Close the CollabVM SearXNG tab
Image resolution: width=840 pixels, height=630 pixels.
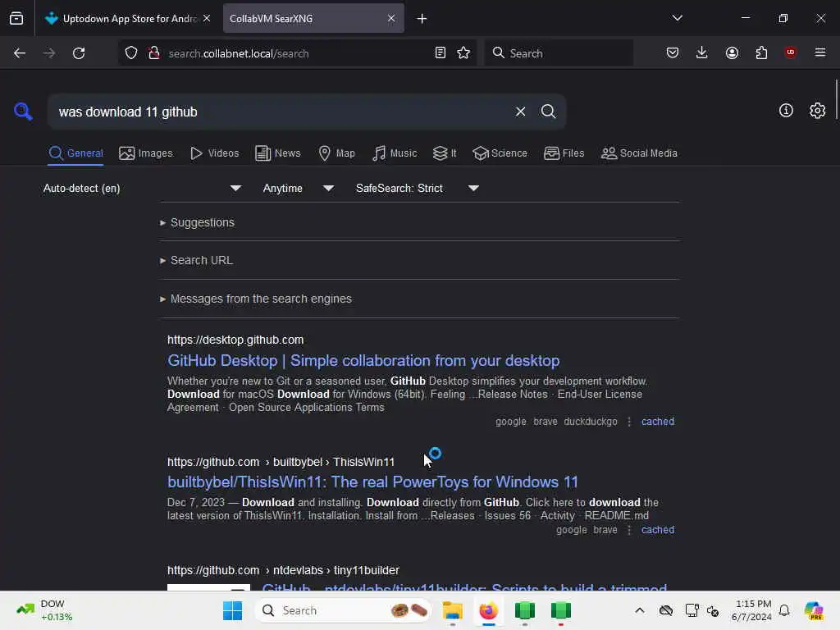(x=391, y=18)
